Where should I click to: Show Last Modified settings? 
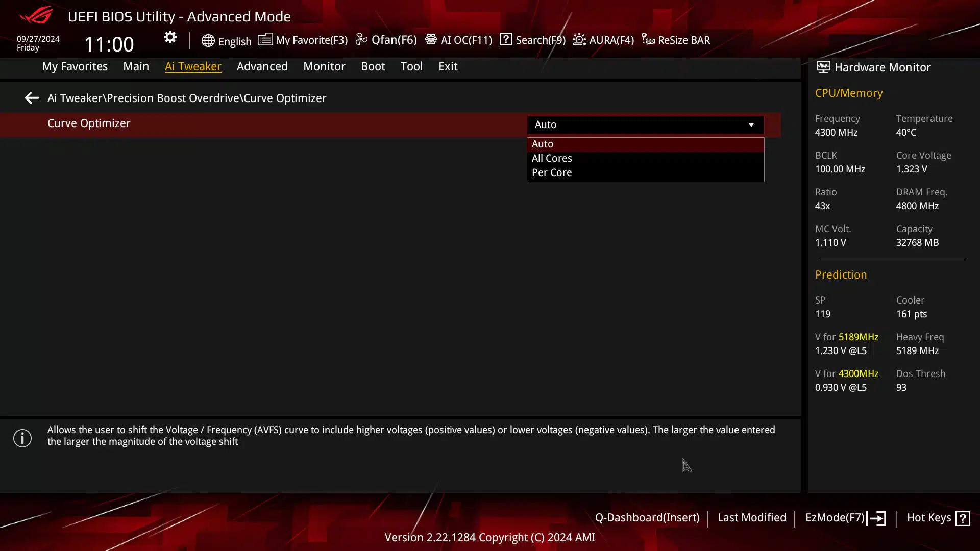[x=751, y=518]
